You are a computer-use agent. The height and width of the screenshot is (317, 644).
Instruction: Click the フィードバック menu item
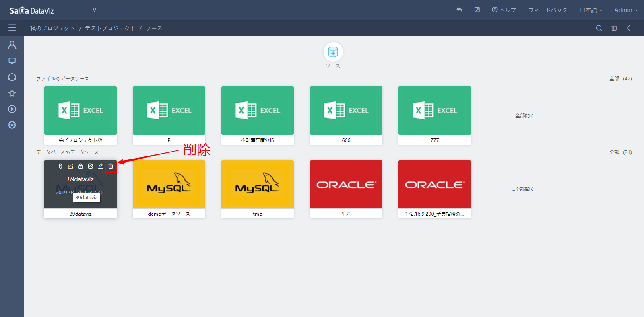[x=547, y=10]
